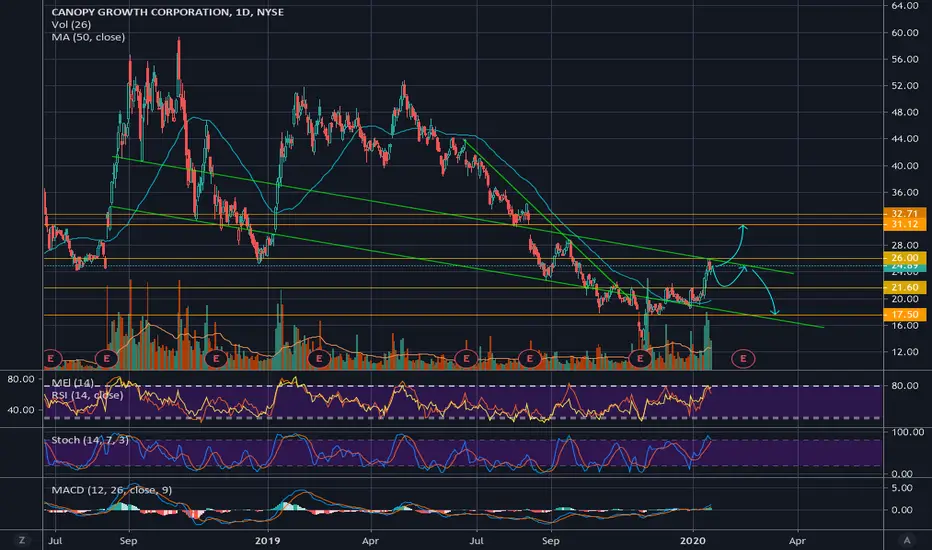The image size is (932, 550).
Task: Open the first earnings E marker near Jul
Action: [51, 359]
